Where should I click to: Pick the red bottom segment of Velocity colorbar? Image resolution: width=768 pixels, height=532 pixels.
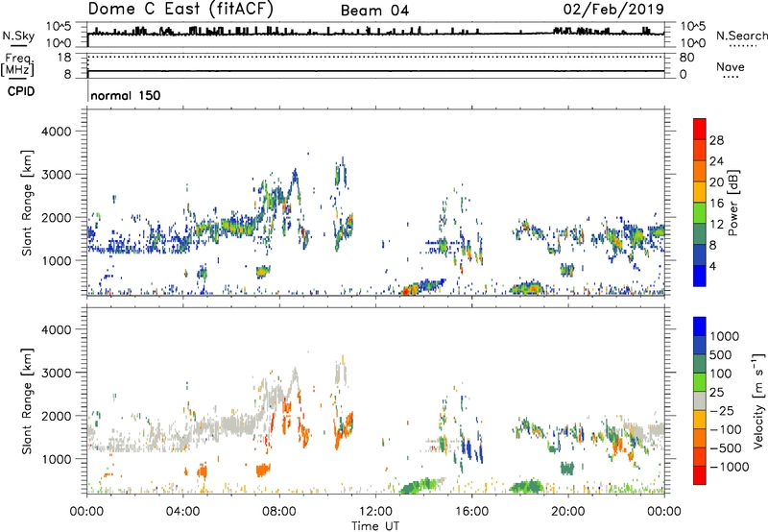click(700, 475)
